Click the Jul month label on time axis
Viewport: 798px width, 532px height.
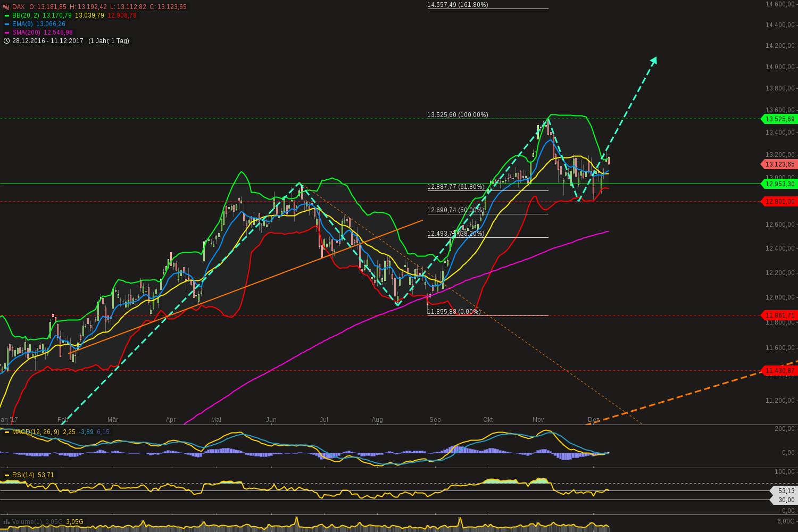(324, 420)
